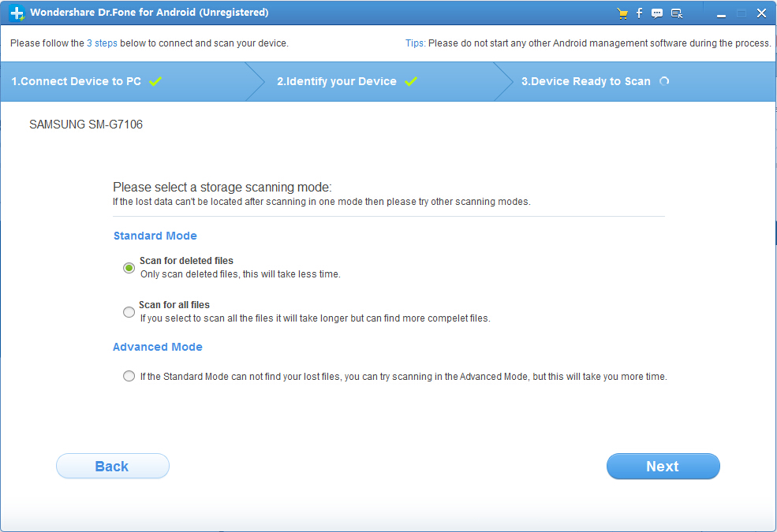Image resolution: width=777 pixels, height=532 pixels.
Task: Click 'Please select a storage scanning mode:' heading
Action: tap(222, 187)
